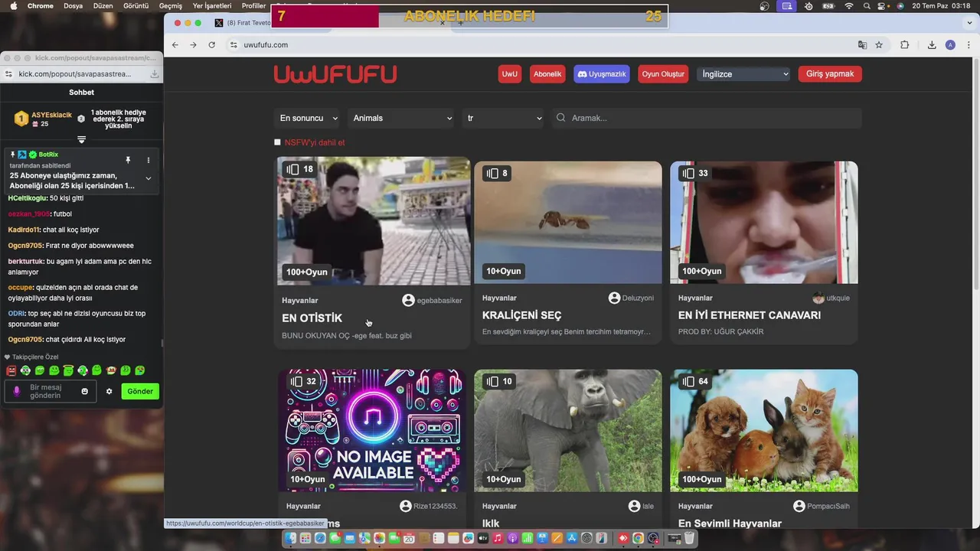This screenshot has height=551, width=980.
Task: Click the purple microphone icon in chat
Action: 17,391
